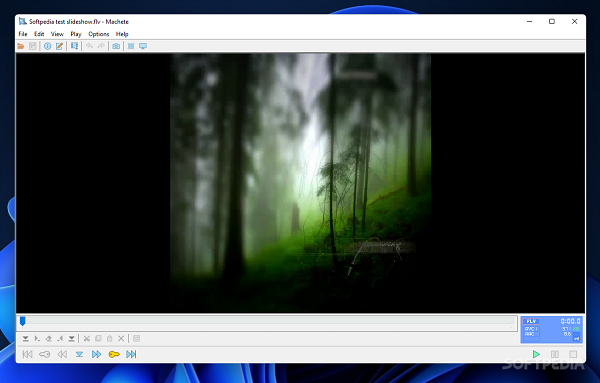Click the middle of the timeline seek bar

pyautogui.click(x=267, y=323)
